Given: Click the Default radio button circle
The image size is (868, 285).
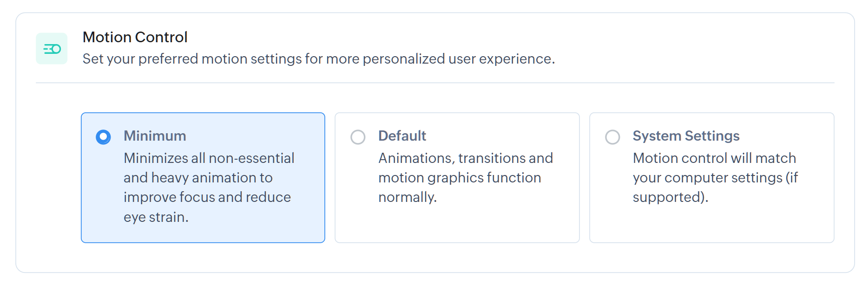Looking at the screenshot, I should coord(358,137).
